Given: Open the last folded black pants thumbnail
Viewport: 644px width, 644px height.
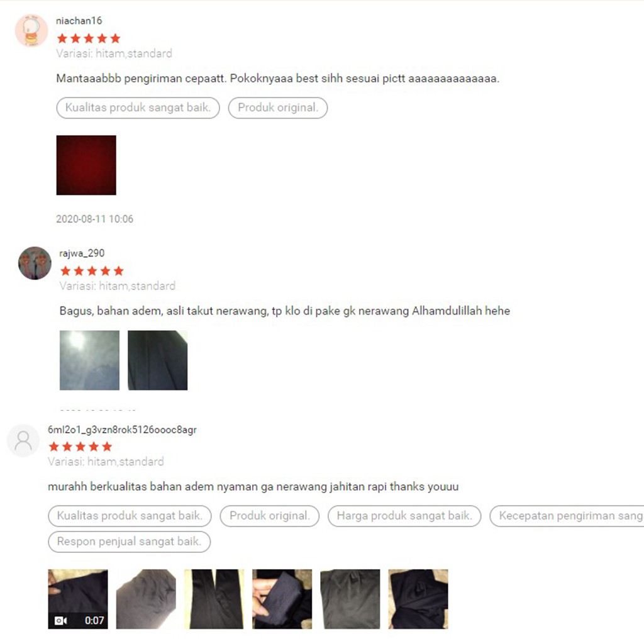Looking at the screenshot, I should [x=418, y=599].
